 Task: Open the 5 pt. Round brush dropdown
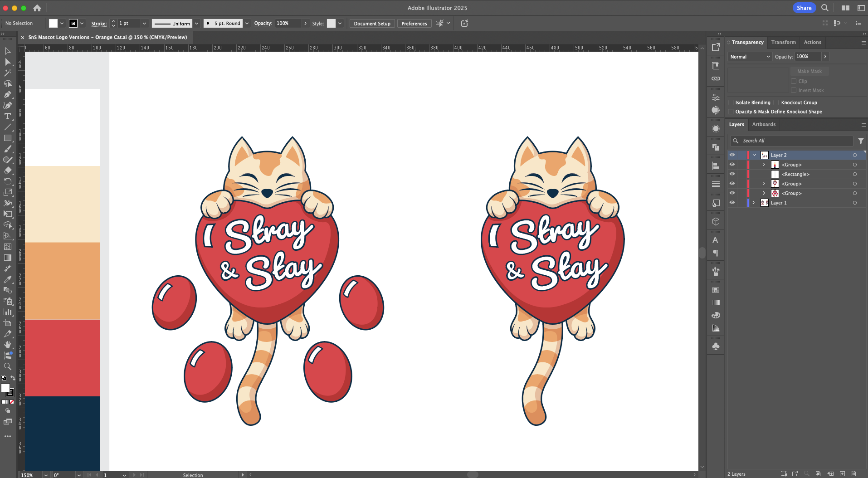click(247, 24)
